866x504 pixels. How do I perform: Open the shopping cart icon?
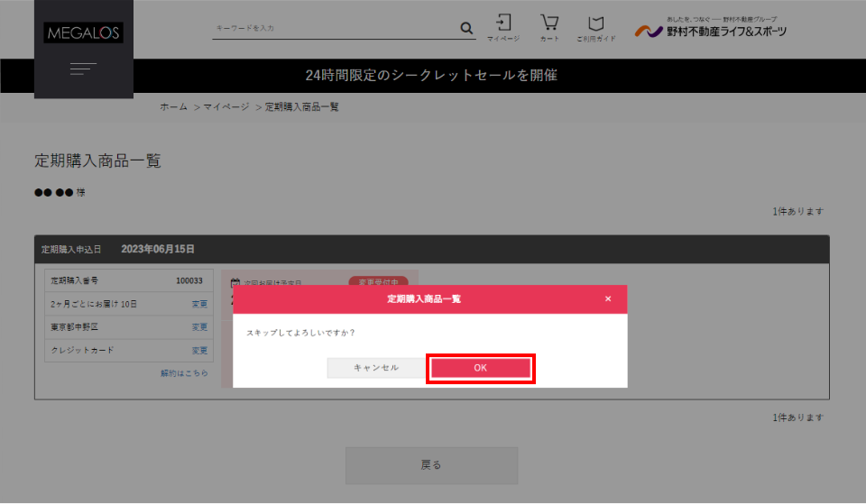point(549,27)
